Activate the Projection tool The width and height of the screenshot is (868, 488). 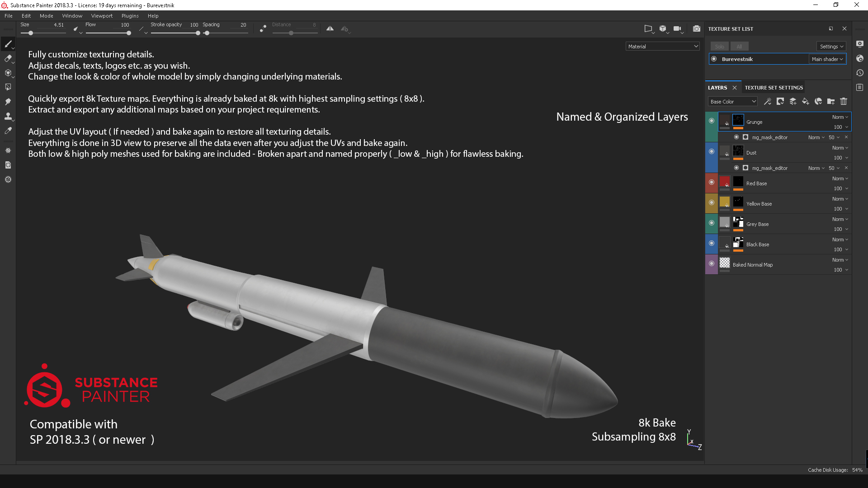click(8, 73)
